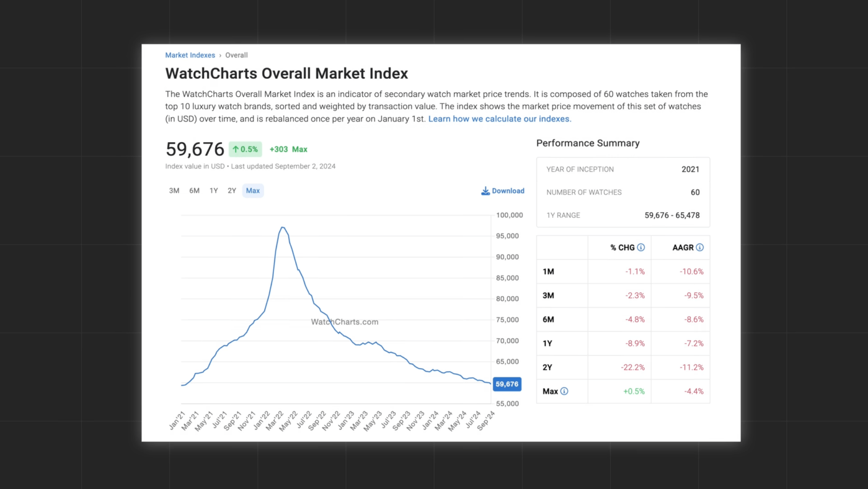Click the green up-arrow 0.5% badge
The height and width of the screenshot is (489, 868).
(x=246, y=150)
